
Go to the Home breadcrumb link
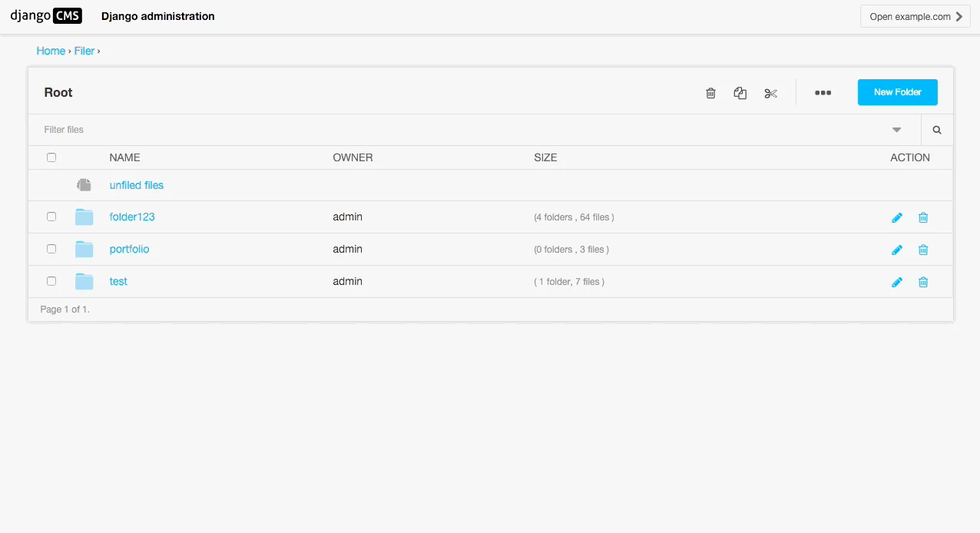51,51
